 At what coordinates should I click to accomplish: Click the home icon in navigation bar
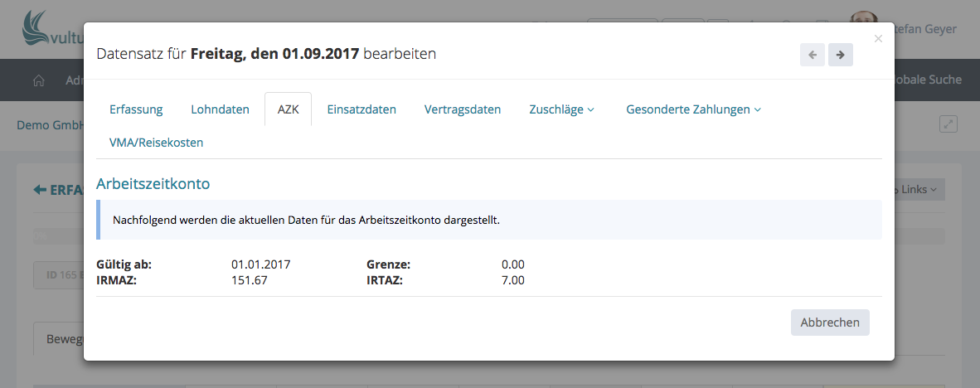pos(38,80)
